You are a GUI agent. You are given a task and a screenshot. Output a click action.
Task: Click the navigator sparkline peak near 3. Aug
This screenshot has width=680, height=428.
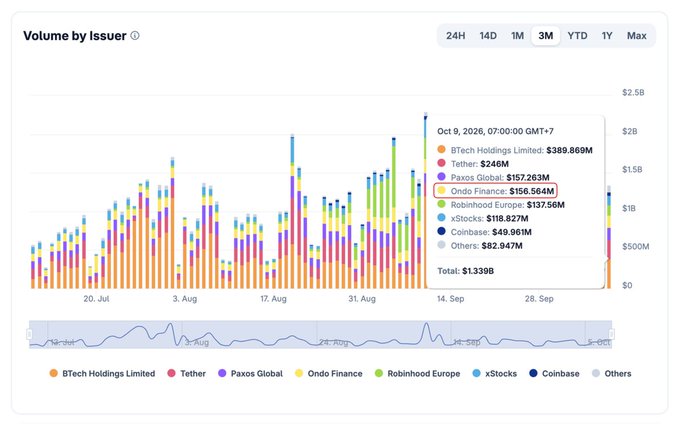[x=170, y=324]
